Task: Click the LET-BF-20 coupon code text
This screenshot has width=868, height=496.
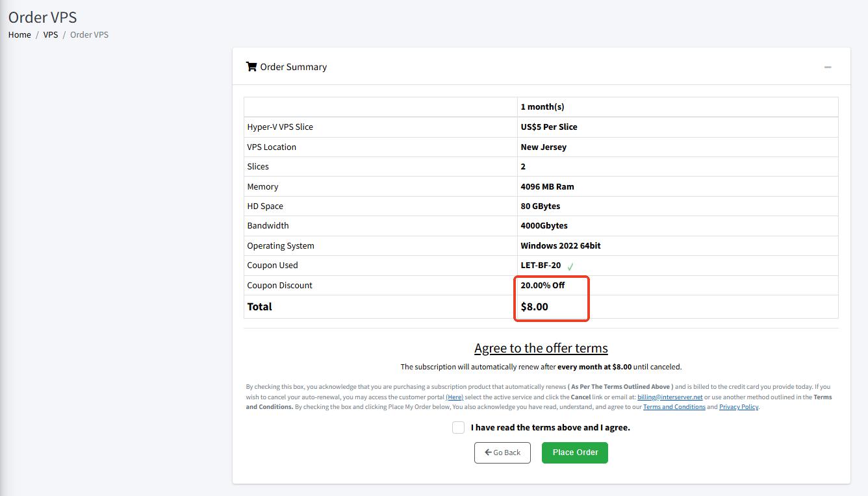Action: click(541, 265)
